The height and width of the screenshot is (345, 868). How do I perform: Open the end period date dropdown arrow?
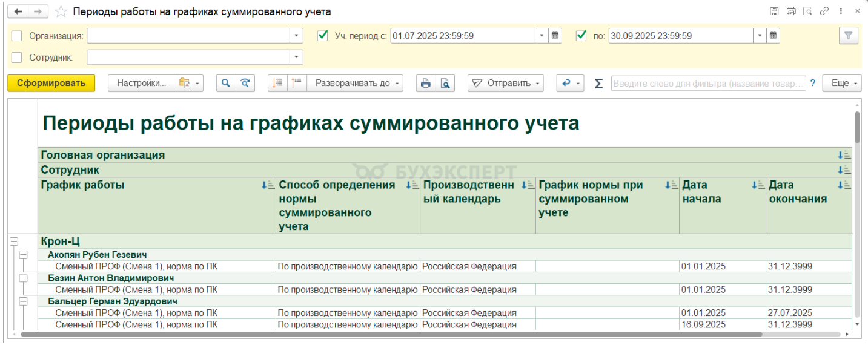760,36
